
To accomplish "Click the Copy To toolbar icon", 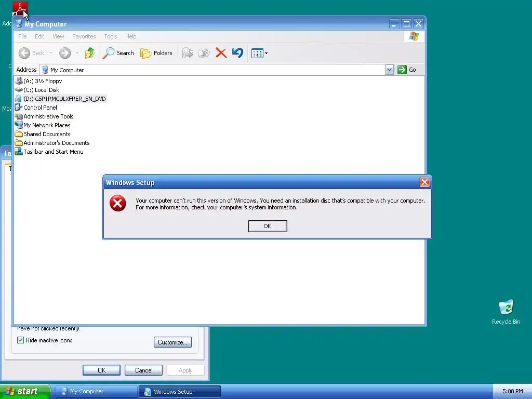I will [204, 53].
